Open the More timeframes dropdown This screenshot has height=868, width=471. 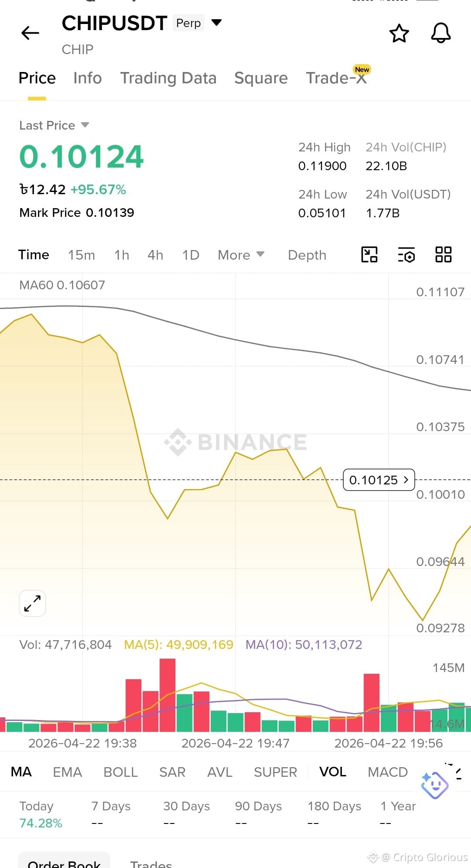[241, 255]
